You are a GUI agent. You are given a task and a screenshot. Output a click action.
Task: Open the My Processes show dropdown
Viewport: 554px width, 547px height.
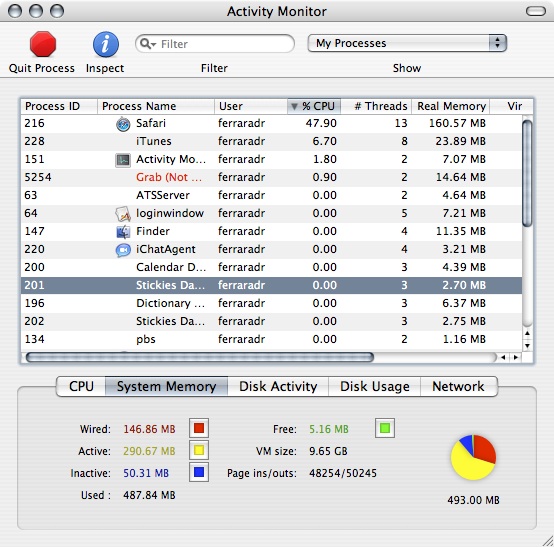407,43
